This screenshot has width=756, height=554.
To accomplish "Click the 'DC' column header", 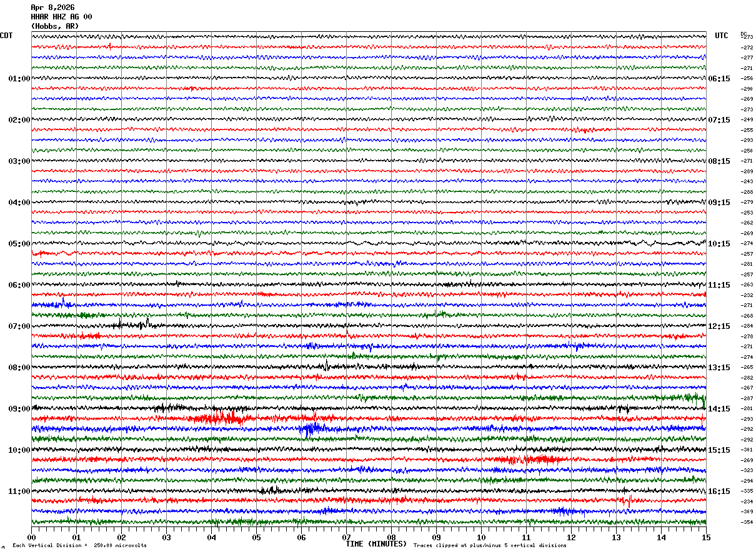I will [744, 33].
